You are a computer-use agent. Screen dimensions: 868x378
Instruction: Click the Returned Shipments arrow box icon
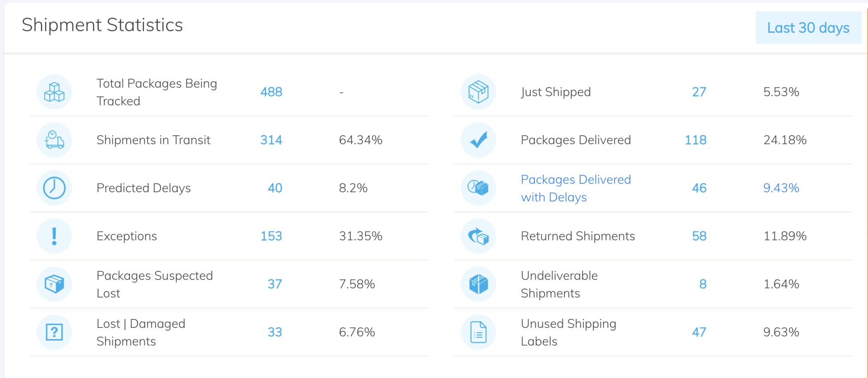pyautogui.click(x=478, y=236)
